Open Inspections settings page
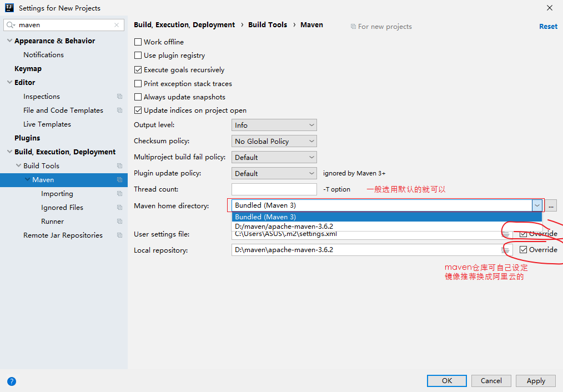The width and height of the screenshot is (563, 392). click(42, 96)
